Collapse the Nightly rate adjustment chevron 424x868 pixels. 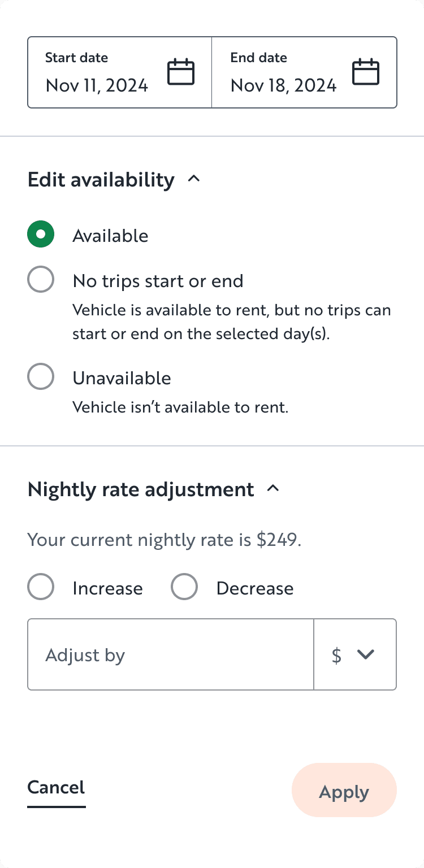(x=273, y=488)
